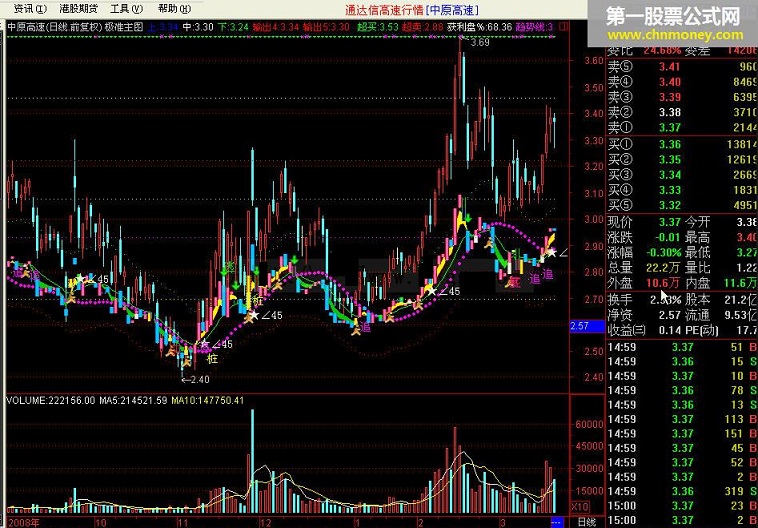Click the 下:3.24 indicator value

[233, 27]
